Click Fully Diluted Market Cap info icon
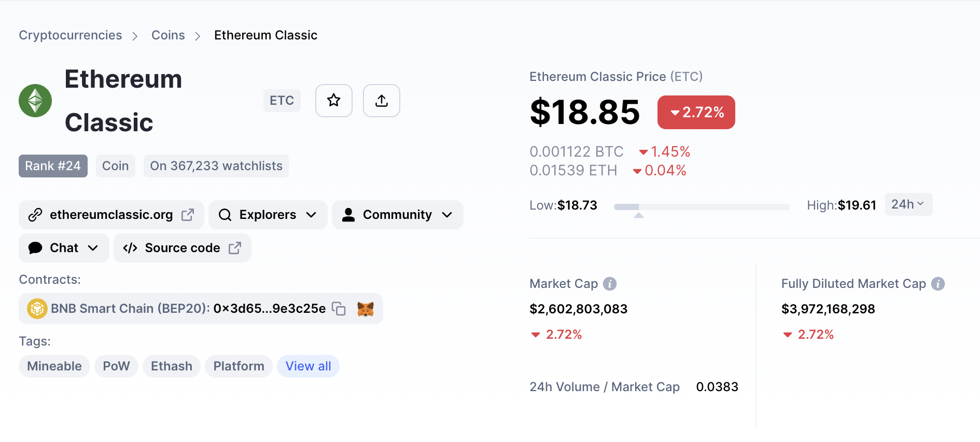This screenshot has width=980, height=442. pyautogui.click(x=937, y=284)
